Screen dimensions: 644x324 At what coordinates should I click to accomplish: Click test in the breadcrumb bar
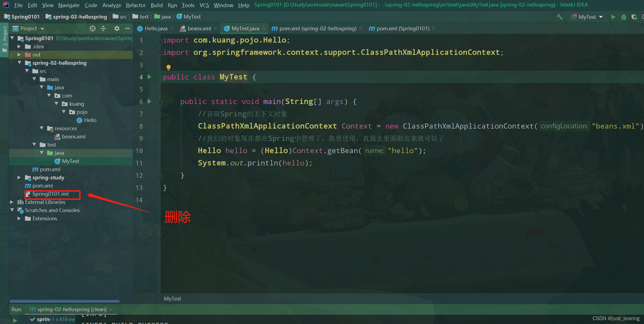pos(144,17)
